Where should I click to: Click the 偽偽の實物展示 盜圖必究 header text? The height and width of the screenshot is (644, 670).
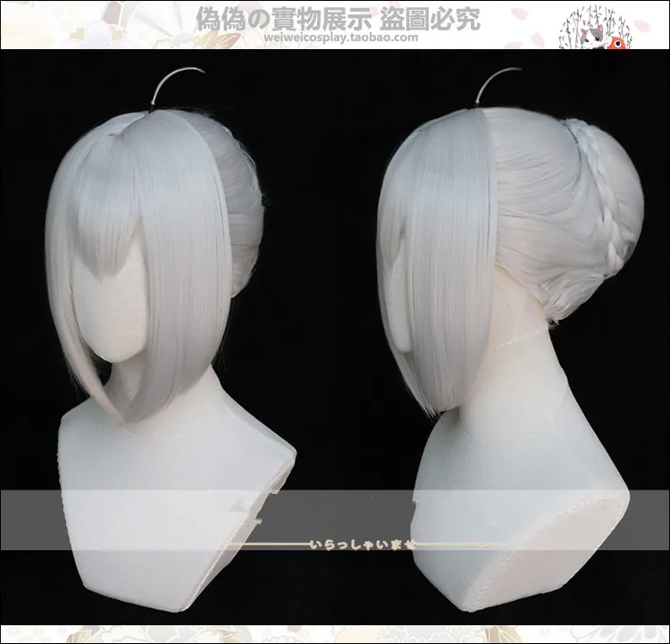click(x=338, y=19)
